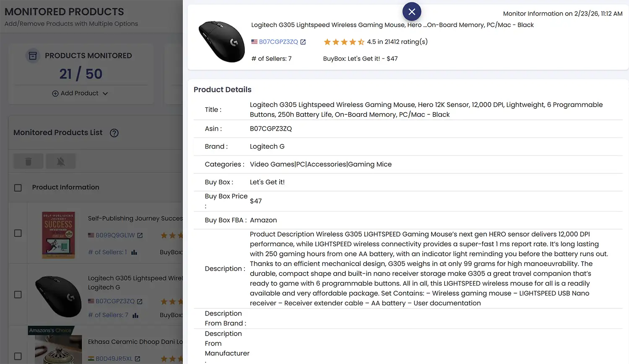
Task: Click the 4.5 star rating in panel header
Action: tap(344, 42)
